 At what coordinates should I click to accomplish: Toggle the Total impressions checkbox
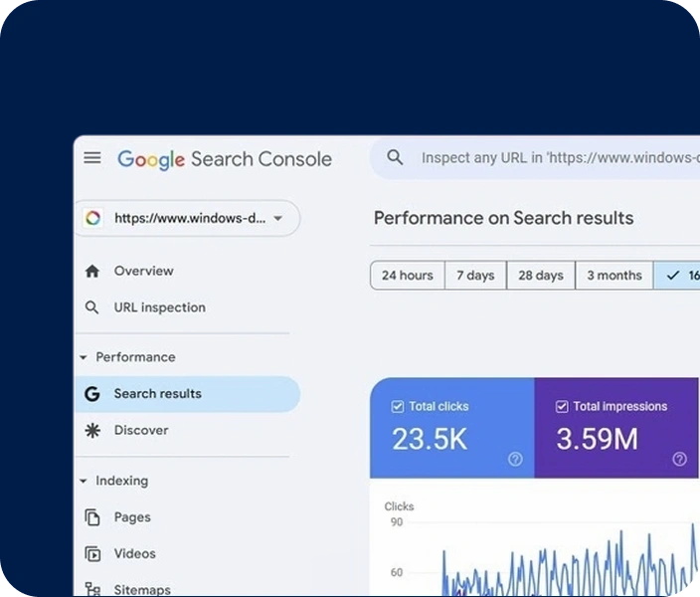(562, 406)
